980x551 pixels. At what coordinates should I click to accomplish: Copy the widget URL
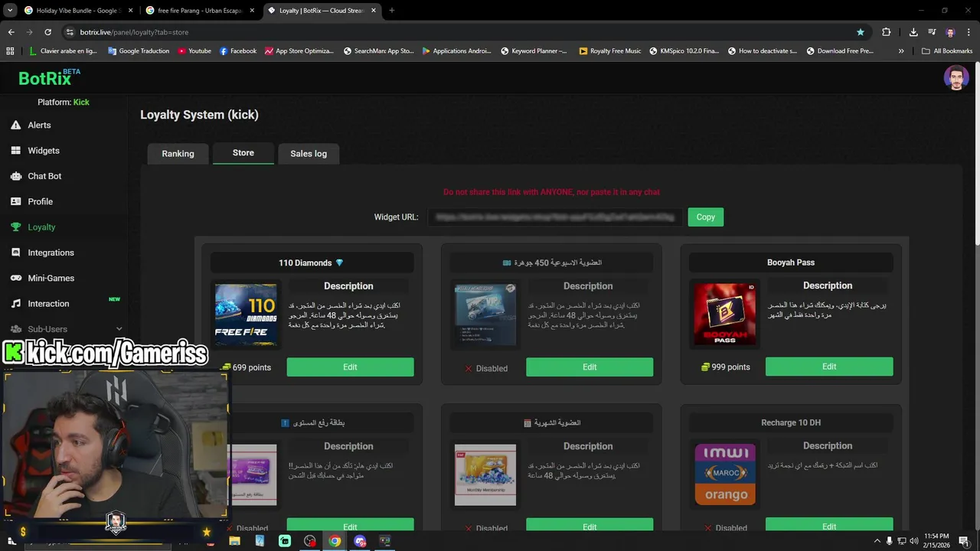click(706, 217)
